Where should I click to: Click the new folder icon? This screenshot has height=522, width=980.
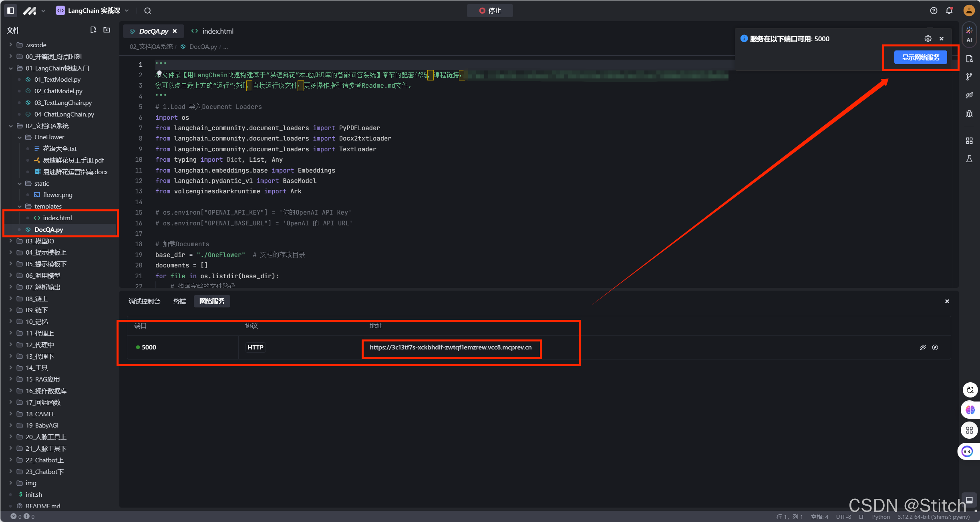[107, 30]
